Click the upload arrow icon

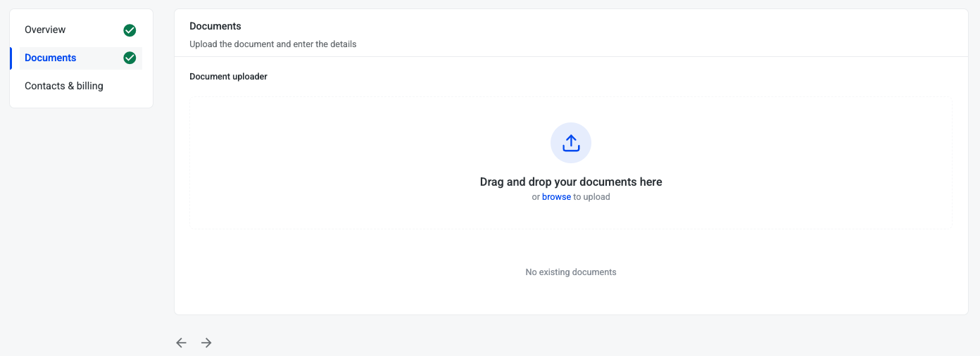pyautogui.click(x=571, y=143)
